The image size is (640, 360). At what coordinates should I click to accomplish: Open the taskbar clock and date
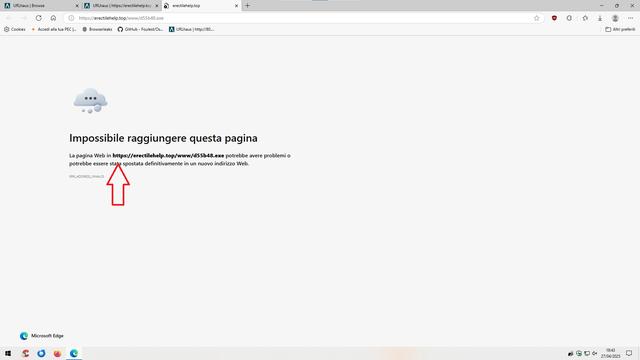point(610,353)
